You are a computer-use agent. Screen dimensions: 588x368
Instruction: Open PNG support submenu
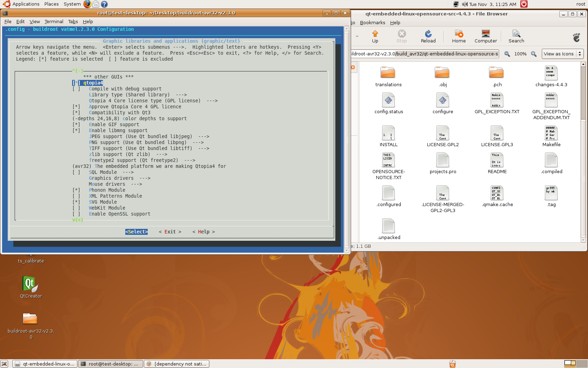(x=146, y=143)
